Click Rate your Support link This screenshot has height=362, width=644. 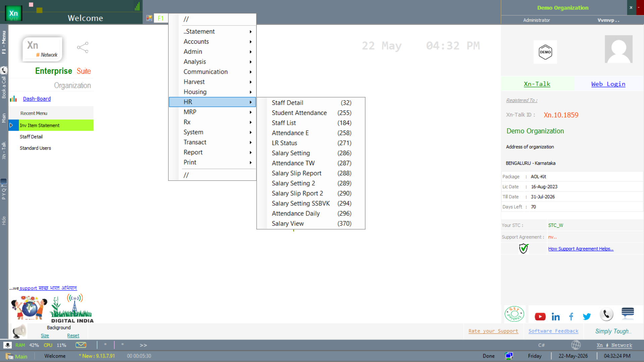pyautogui.click(x=493, y=331)
